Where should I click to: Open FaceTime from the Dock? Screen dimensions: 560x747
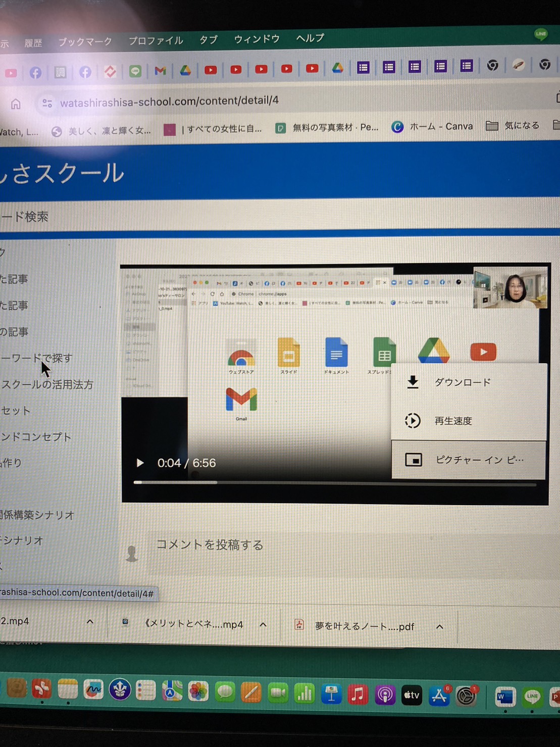click(x=277, y=693)
